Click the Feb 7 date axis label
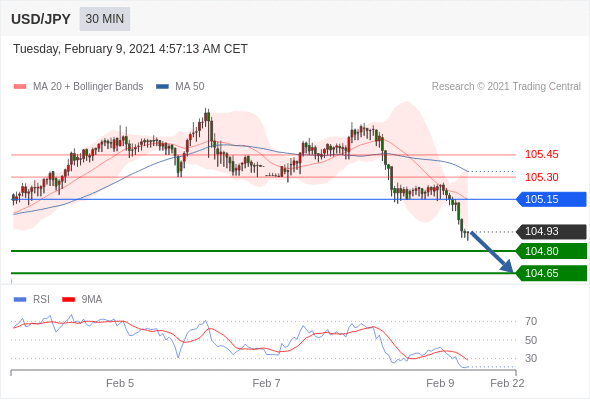Image resolution: width=590 pixels, height=400 pixels. click(x=266, y=383)
